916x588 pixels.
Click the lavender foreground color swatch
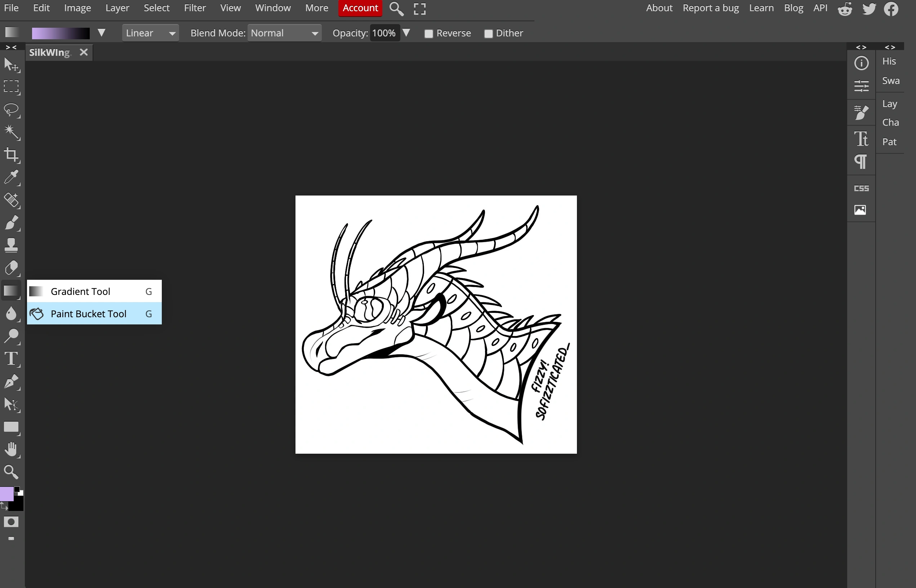tap(6, 494)
